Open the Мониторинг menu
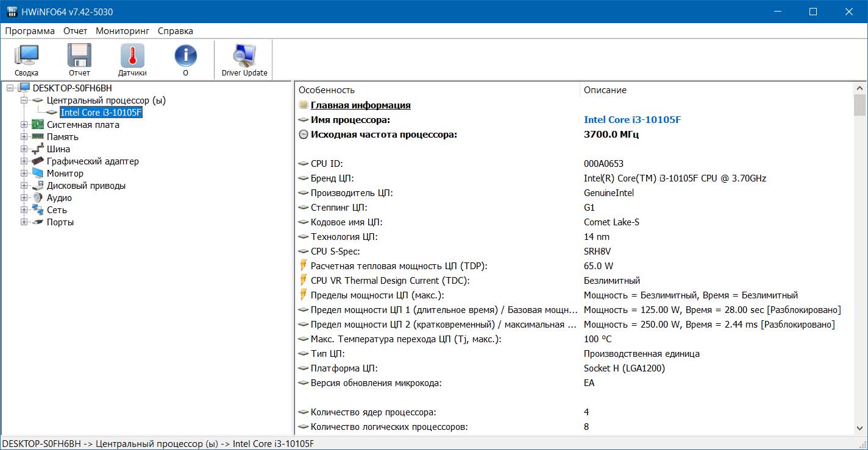Image resolution: width=868 pixels, height=450 pixels. point(123,31)
